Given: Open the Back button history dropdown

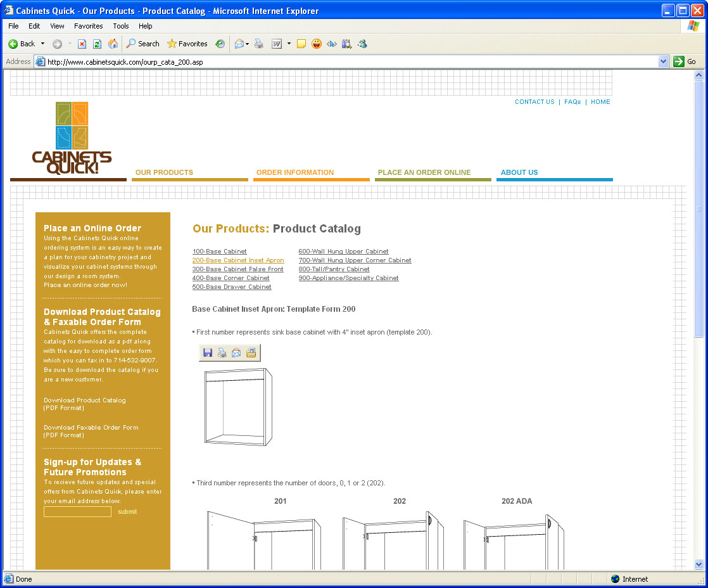Looking at the screenshot, I should click(43, 44).
